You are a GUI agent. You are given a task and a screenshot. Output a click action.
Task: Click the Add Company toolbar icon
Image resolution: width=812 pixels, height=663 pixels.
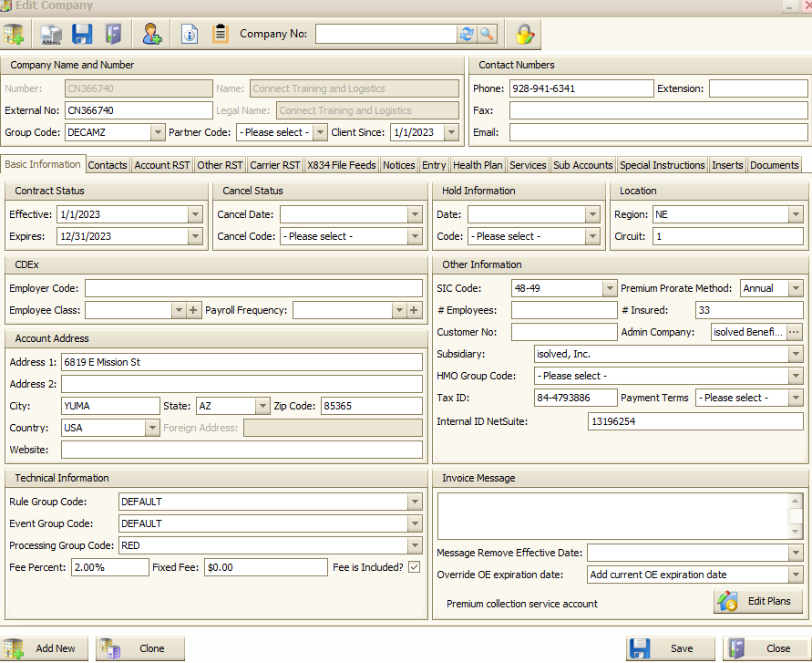(14, 34)
